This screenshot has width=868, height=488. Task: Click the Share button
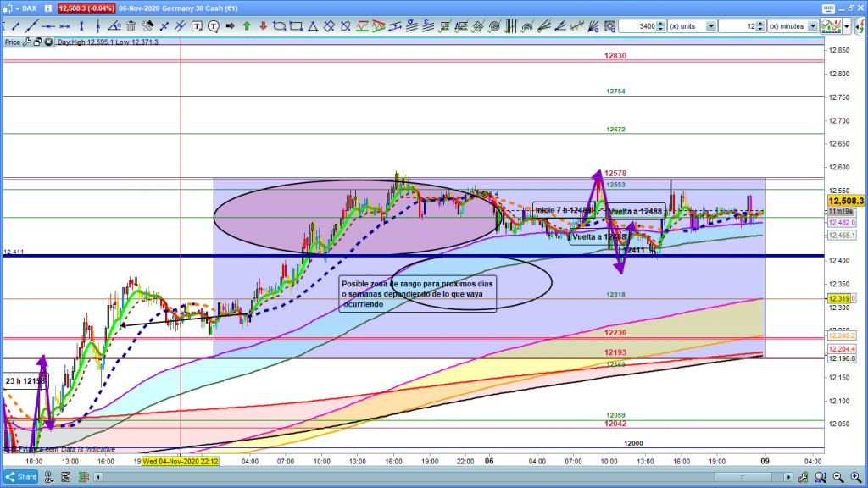[x=21, y=477]
